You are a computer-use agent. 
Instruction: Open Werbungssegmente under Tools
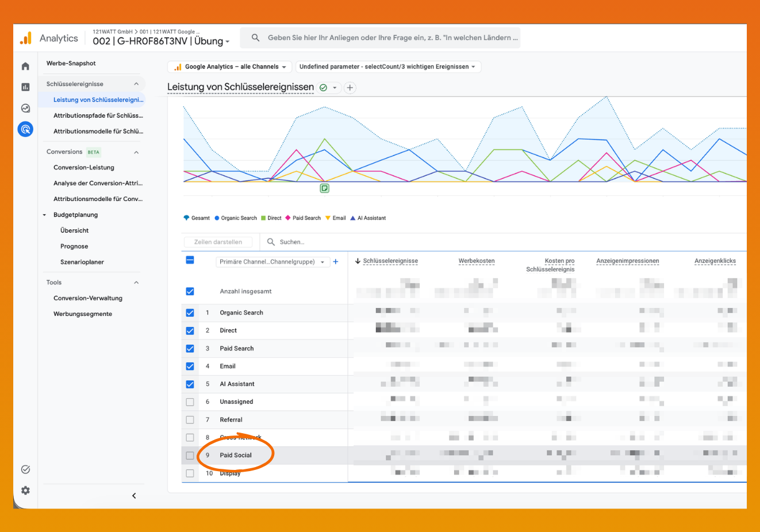coord(83,314)
